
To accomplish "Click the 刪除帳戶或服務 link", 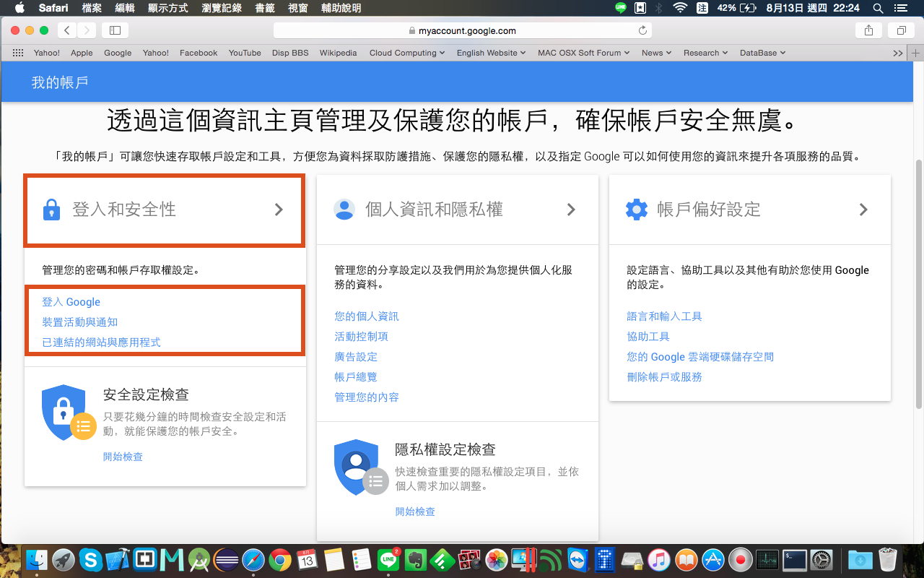I will tap(664, 377).
